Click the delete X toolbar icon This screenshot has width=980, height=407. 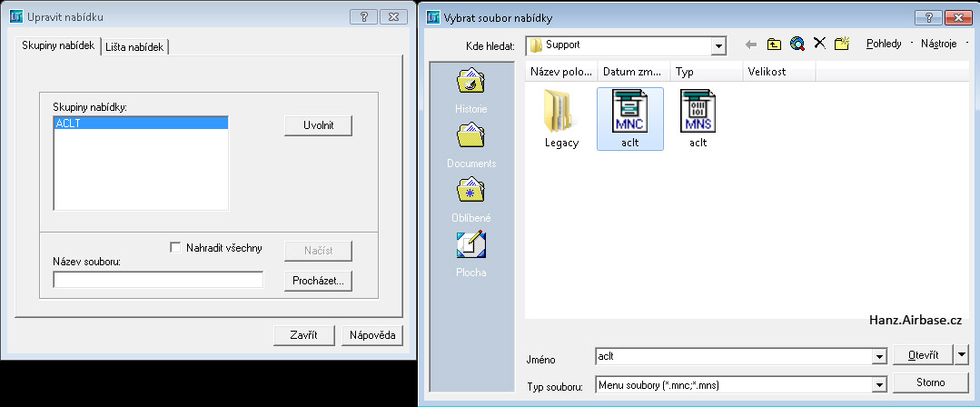pos(819,43)
